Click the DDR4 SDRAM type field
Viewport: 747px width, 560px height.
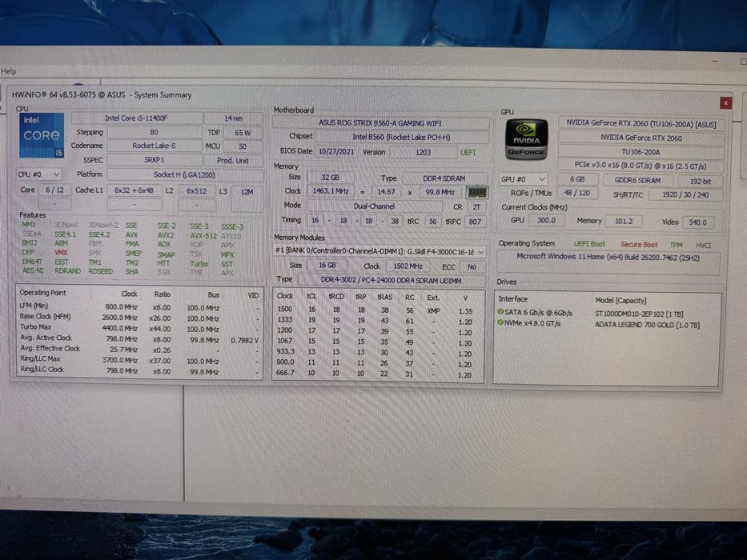pyautogui.click(x=444, y=178)
